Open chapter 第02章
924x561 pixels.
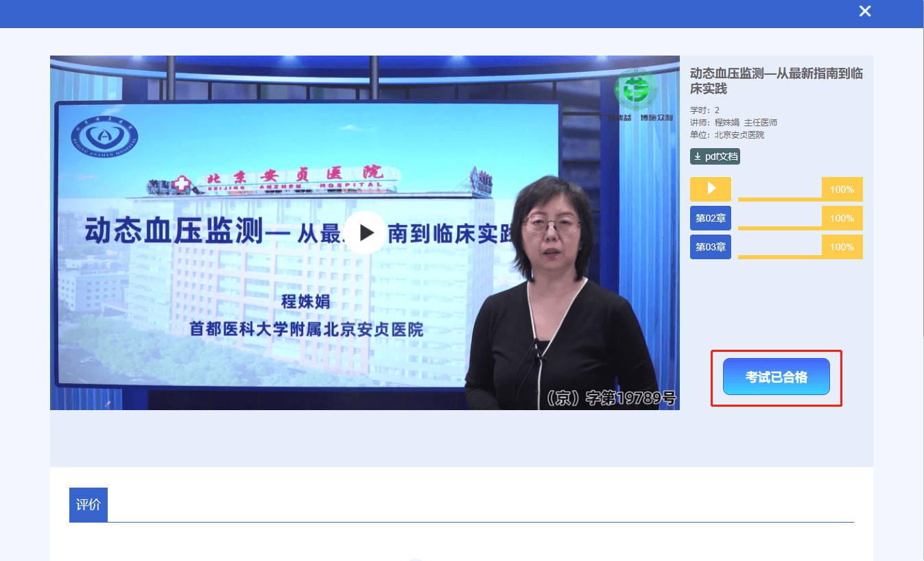pyautogui.click(x=711, y=218)
